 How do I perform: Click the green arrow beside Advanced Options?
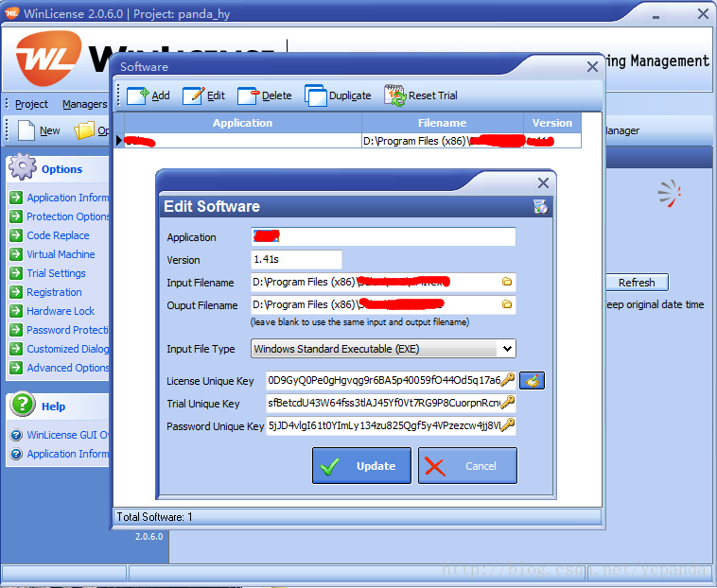[x=16, y=368]
